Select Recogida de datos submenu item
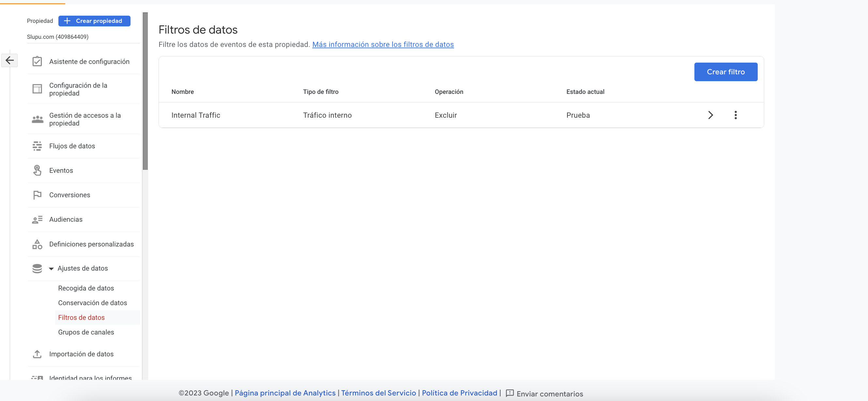 click(86, 288)
